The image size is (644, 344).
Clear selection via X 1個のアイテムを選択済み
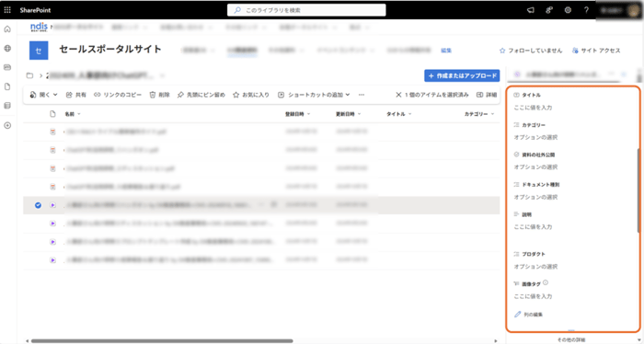(x=432, y=95)
